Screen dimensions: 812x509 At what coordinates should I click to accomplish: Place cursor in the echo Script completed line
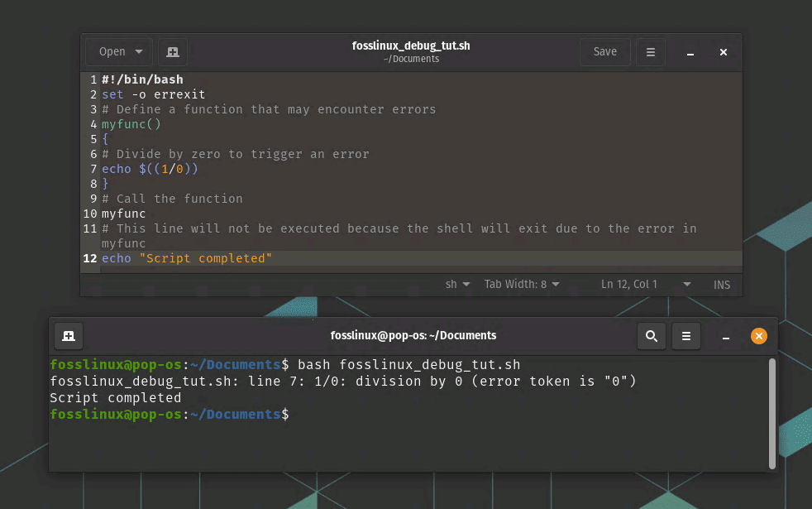[190, 258]
